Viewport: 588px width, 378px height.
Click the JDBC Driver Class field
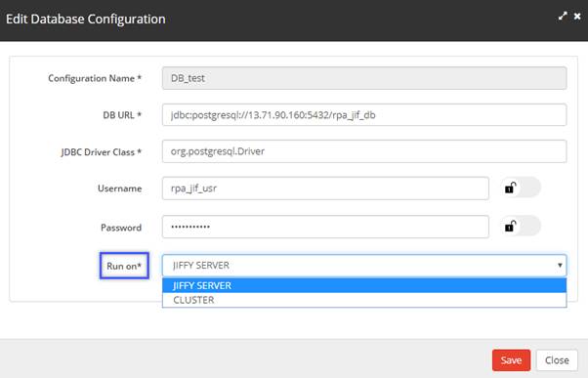point(364,151)
